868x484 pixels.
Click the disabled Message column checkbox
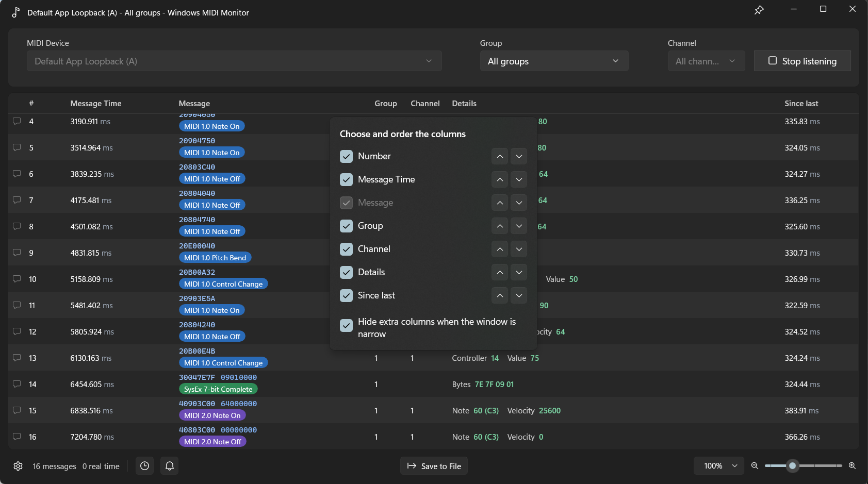(x=346, y=203)
